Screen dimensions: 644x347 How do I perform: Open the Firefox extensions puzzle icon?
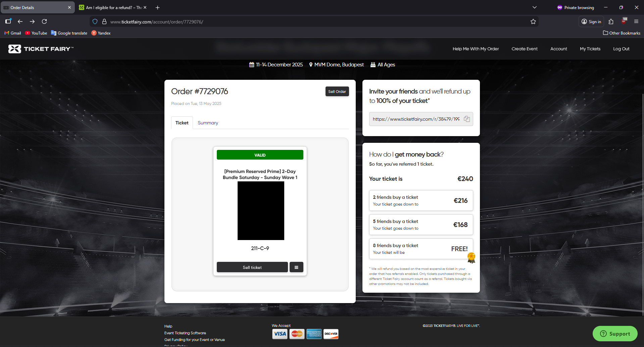click(611, 21)
